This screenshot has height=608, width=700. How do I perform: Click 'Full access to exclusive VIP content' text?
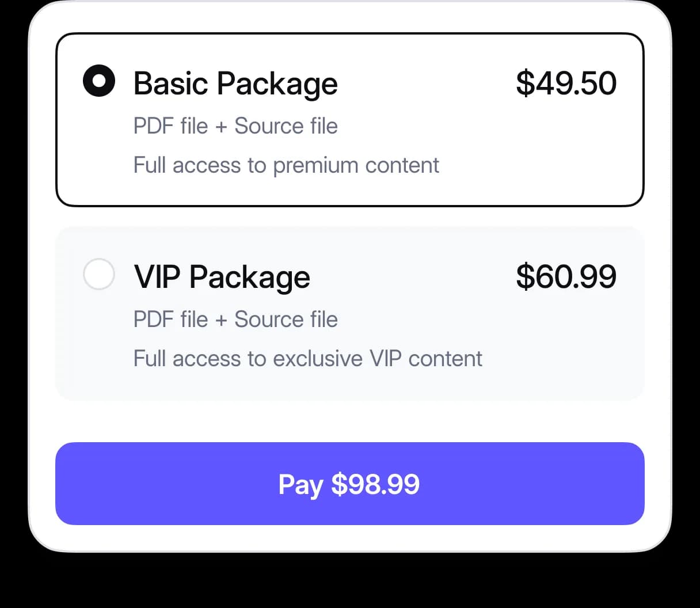click(x=308, y=359)
